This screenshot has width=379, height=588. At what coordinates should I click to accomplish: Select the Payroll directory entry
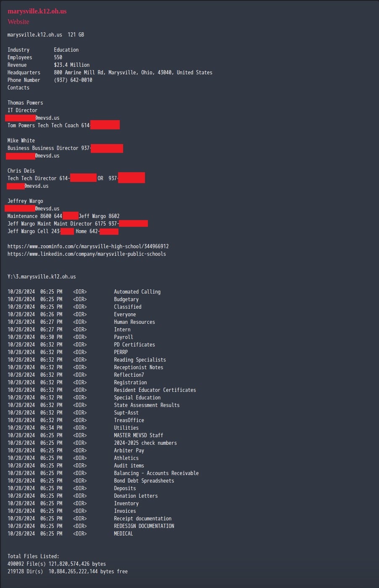[124, 337]
